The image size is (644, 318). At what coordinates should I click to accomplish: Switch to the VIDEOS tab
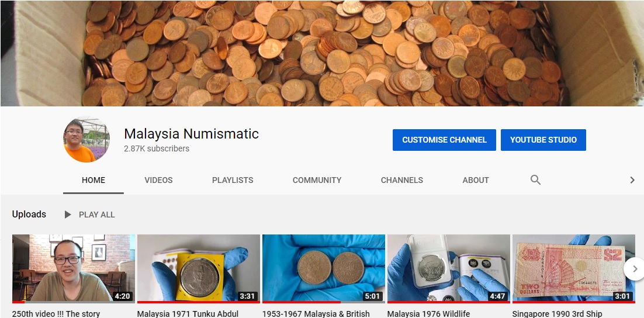click(x=158, y=180)
